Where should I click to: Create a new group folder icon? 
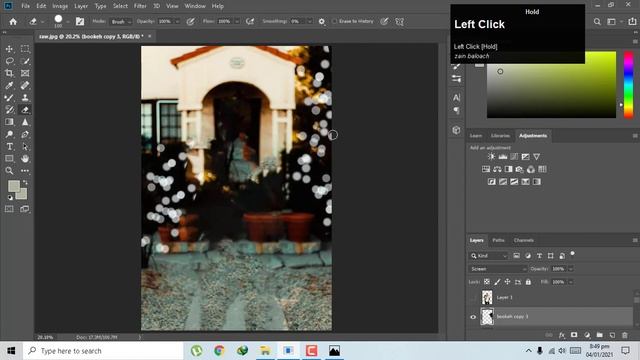click(x=600, y=335)
